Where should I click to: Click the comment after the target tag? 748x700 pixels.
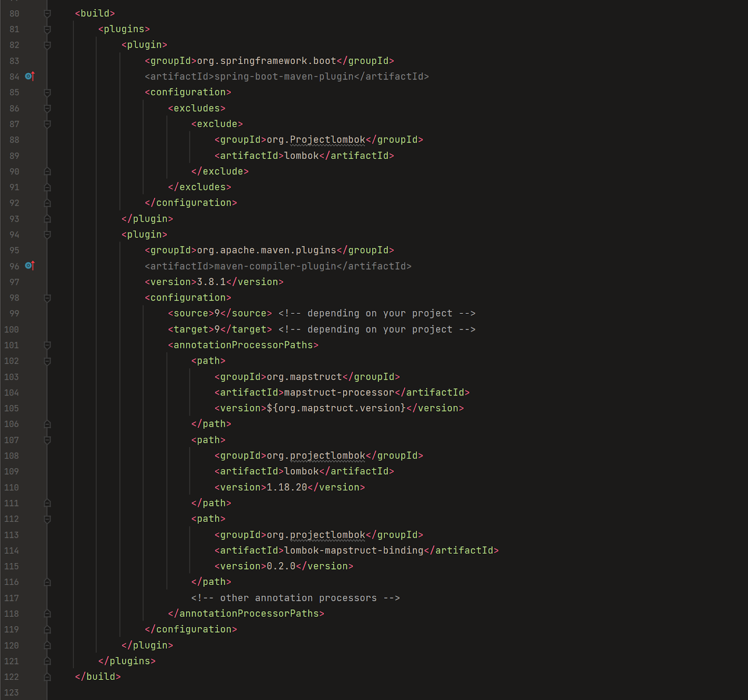click(377, 329)
